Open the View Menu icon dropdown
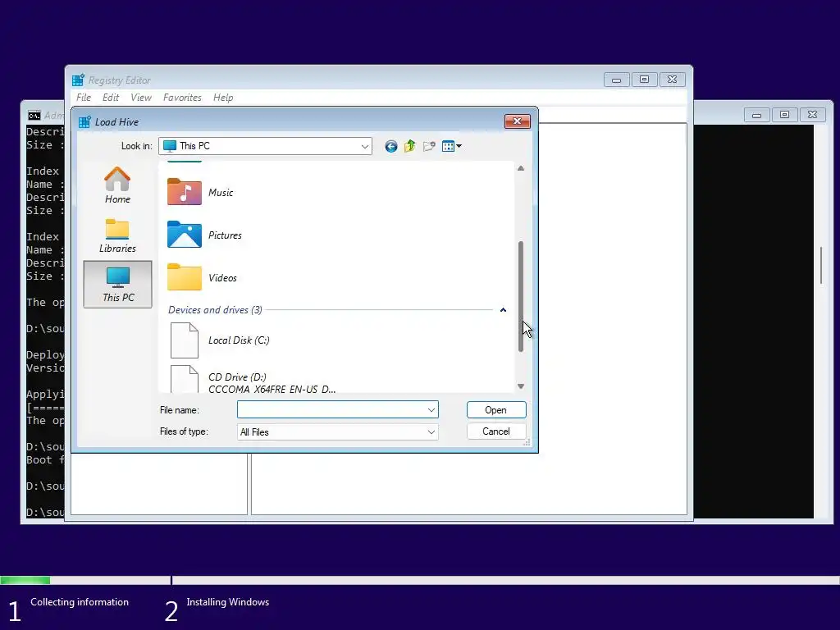Screen dimensions: 840x630 tap(452, 146)
